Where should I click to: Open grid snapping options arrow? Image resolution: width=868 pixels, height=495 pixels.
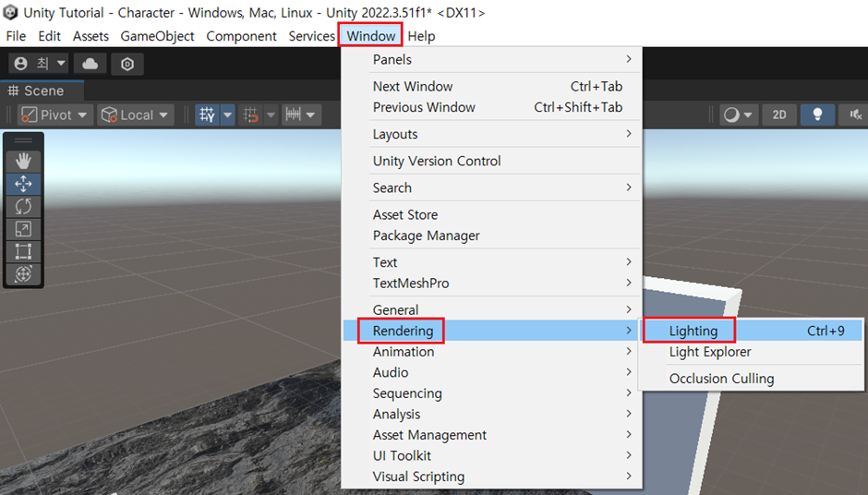click(x=271, y=115)
